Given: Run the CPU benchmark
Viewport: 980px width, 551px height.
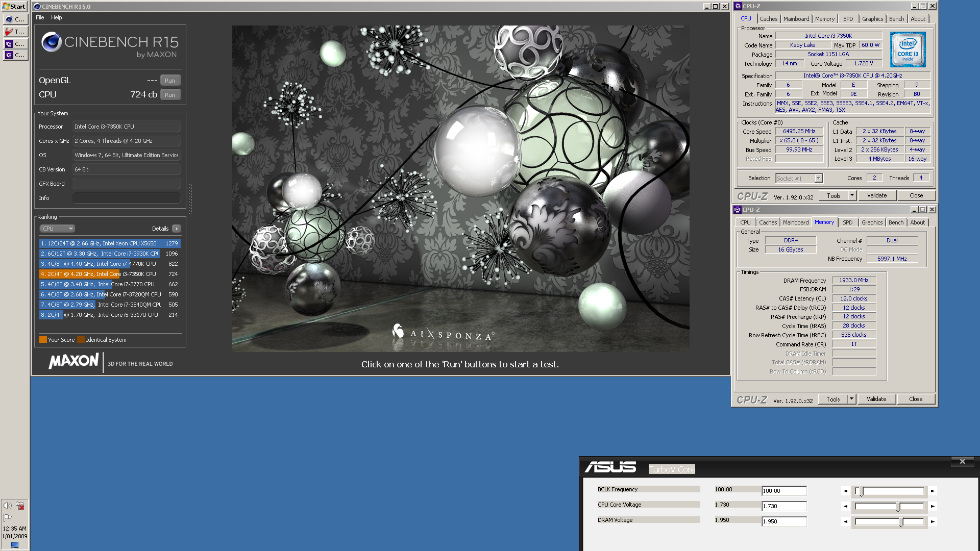Looking at the screenshot, I should [170, 95].
